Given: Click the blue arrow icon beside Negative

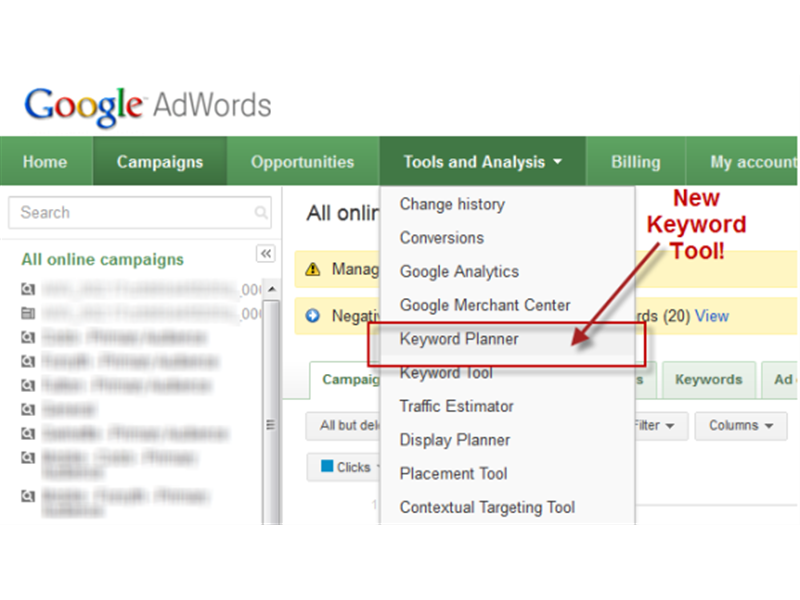Looking at the screenshot, I should coord(312,316).
